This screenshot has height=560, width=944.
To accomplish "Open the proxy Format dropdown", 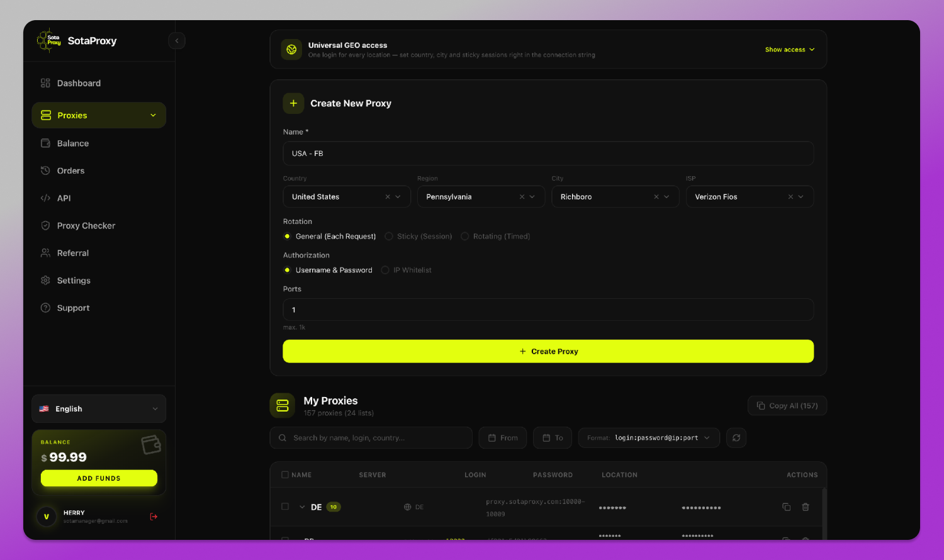I will pyautogui.click(x=649, y=438).
